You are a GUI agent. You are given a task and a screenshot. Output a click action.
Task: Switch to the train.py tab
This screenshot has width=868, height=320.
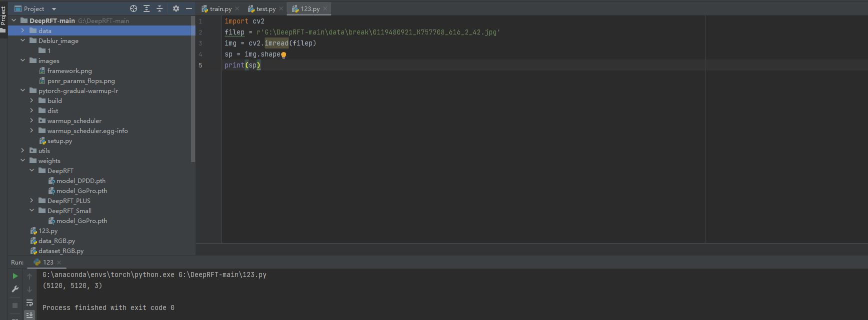[221, 9]
